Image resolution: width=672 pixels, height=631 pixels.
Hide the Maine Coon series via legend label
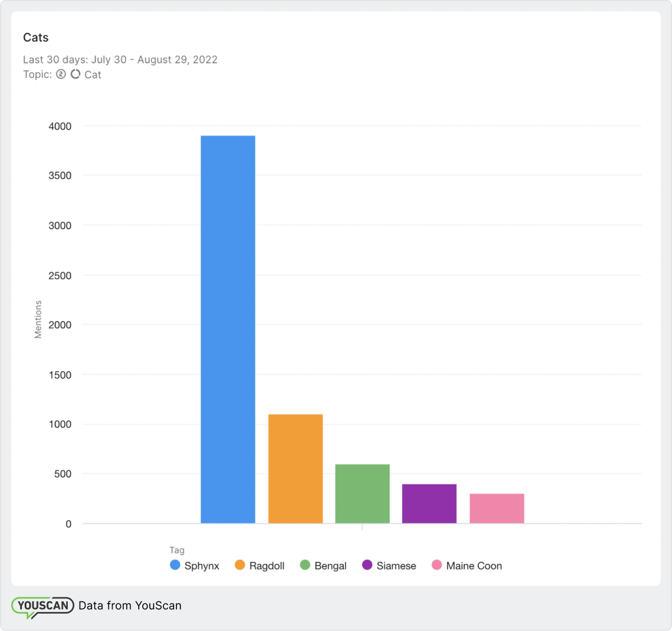coord(474,566)
